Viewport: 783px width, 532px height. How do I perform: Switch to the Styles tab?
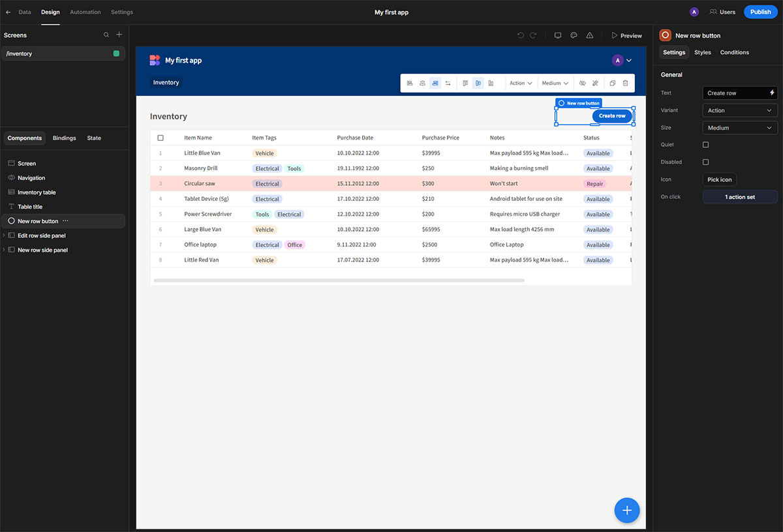coord(702,52)
